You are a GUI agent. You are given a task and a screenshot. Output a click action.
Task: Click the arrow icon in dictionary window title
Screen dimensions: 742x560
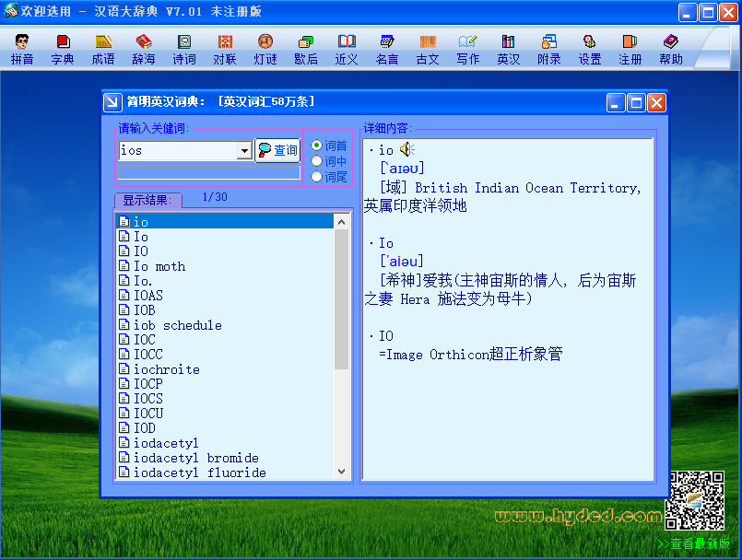point(112,102)
